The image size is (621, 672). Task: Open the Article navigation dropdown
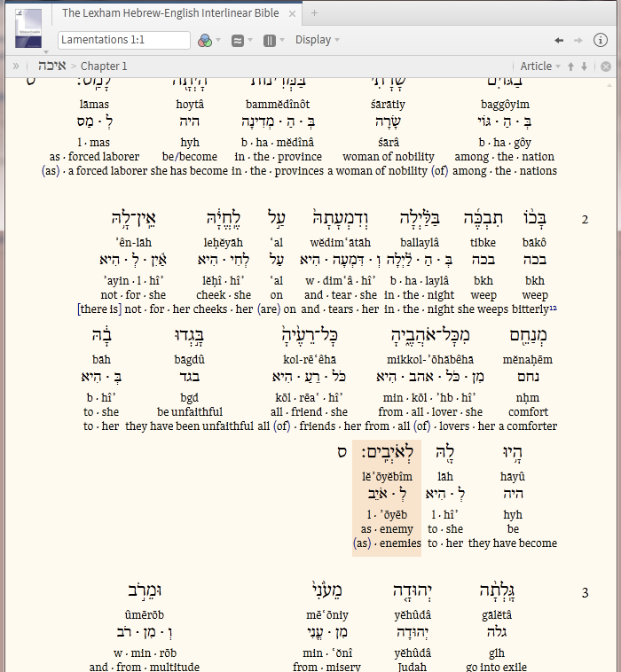coord(540,66)
